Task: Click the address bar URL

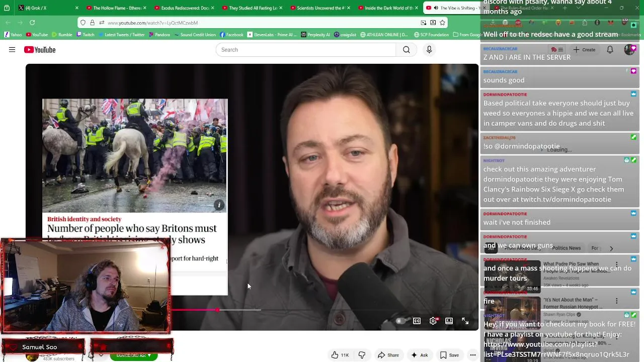Action: coord(152,23)
